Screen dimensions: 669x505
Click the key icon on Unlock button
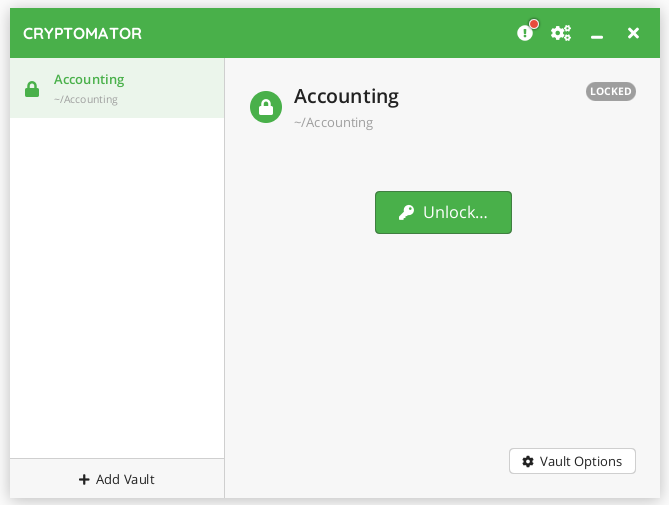(406, 213)
